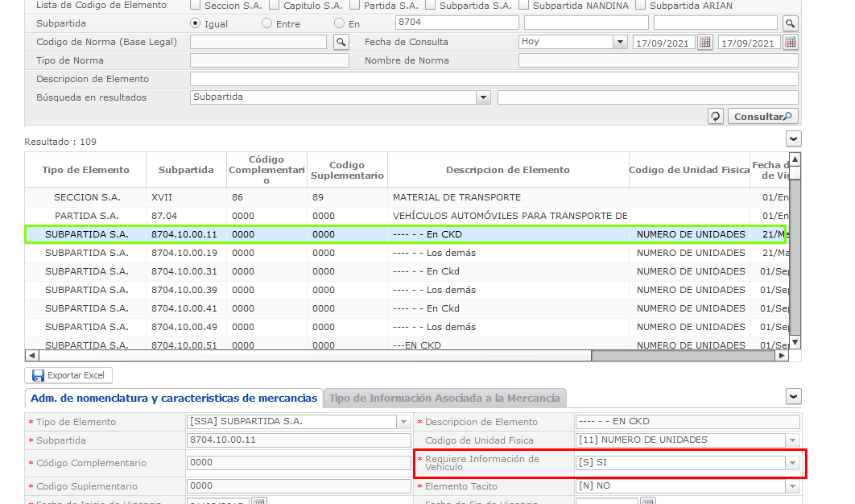Click the Exportar Excel save icon
This screenshot has width=855, height=504.
(x=38, y=375)
